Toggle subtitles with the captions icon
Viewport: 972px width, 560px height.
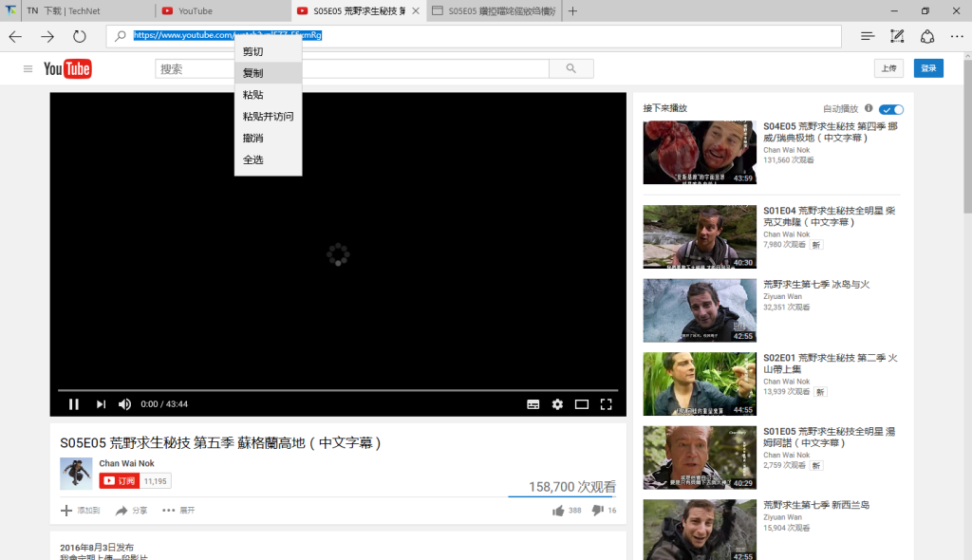point(533,404)
